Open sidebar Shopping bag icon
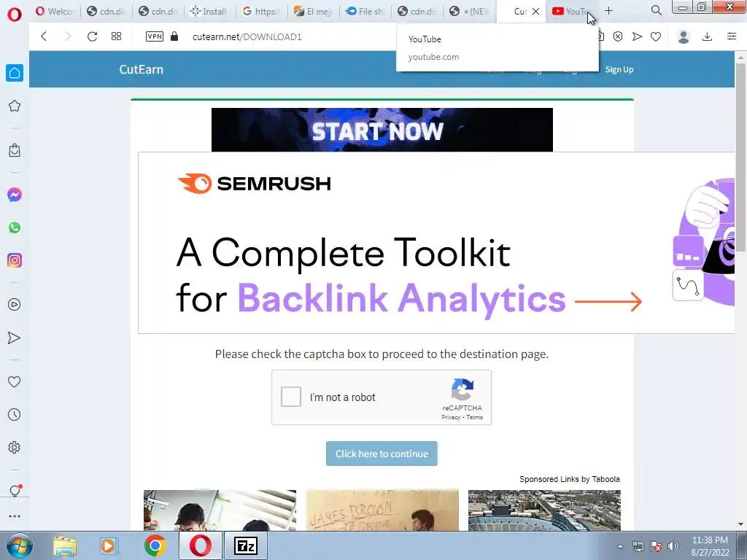Viewport: 747px width, 560px height. pos(15,150)
